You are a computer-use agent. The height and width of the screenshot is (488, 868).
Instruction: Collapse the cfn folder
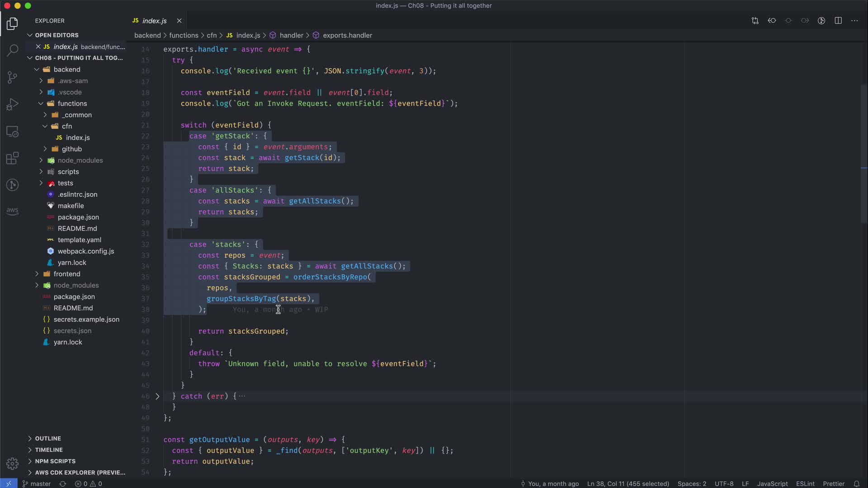tap(67, 126)
